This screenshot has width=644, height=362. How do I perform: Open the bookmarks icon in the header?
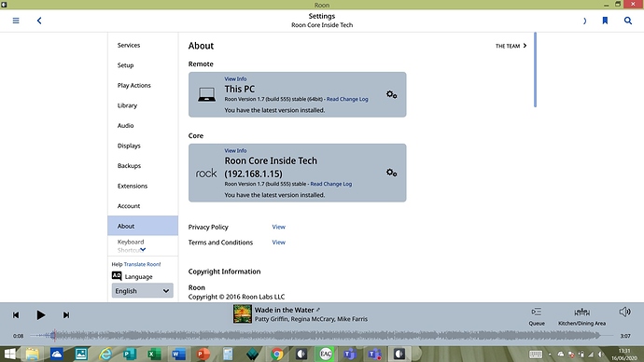(605, 21)
